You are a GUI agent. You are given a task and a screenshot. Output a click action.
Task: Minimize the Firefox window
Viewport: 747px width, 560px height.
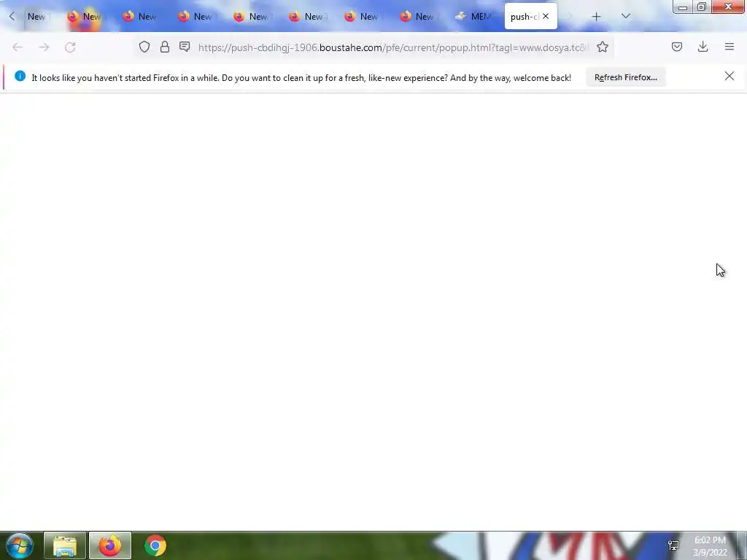[x=682, y=7]
